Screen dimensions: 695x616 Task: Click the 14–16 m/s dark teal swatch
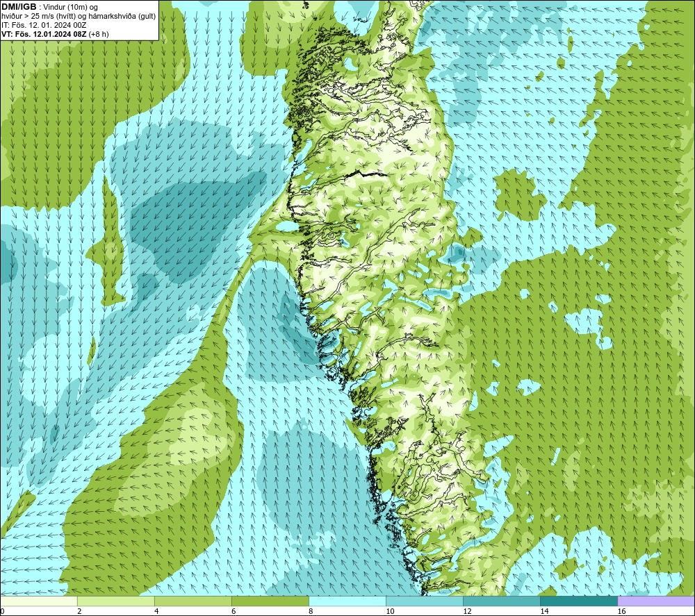579,601
